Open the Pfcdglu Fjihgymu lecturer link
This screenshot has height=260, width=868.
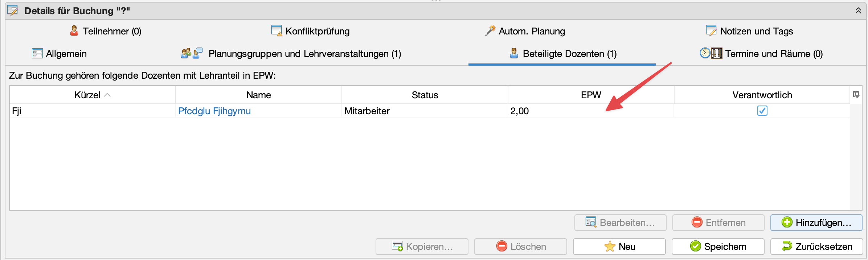pos(214,111)
